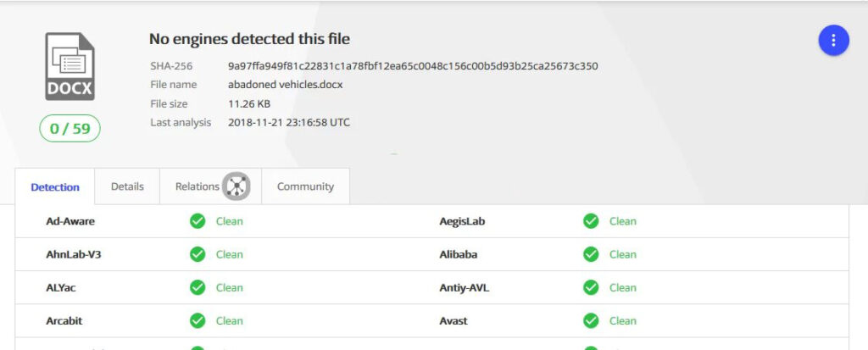Select the SHA-256 hash value text
868x350 pixels.
pos(413,66)
